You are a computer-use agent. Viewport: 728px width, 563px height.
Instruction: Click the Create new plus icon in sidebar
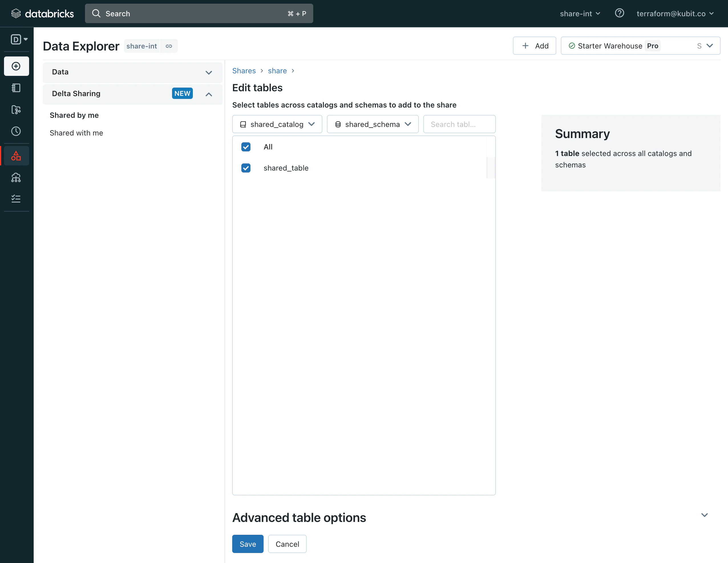16,66
